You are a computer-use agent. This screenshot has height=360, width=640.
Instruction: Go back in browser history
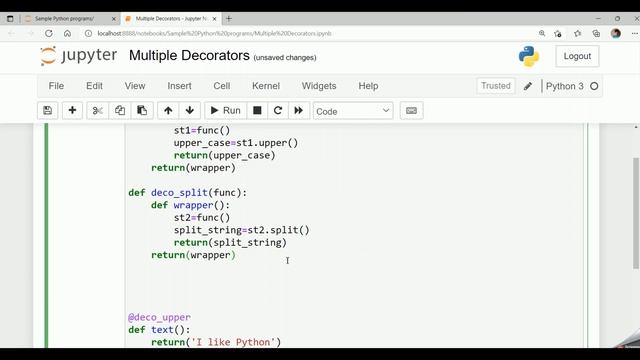point(12,33)
